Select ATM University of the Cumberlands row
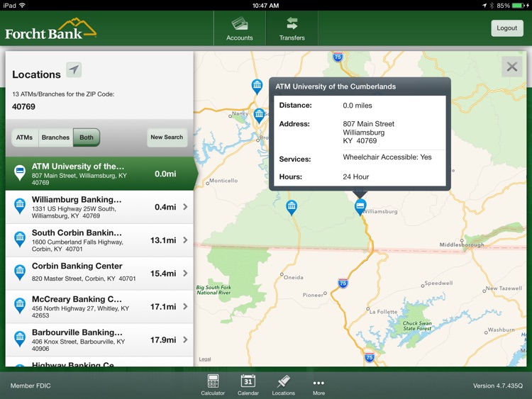The image size is (532, 399). click(99, 174)
